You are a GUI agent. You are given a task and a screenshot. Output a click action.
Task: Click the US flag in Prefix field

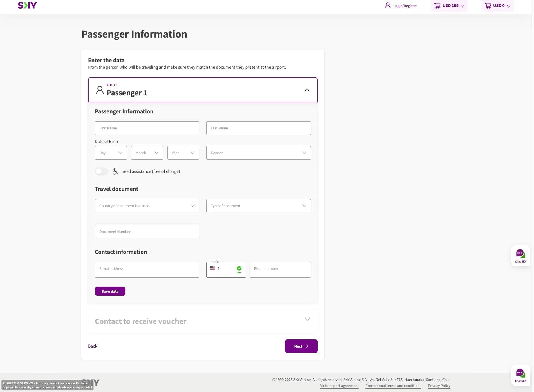[x=212, y=268]
